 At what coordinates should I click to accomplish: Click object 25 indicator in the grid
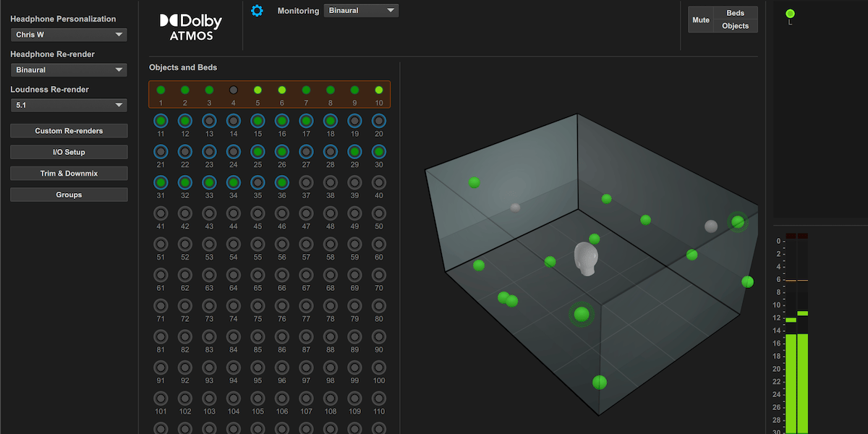[258, 152]
